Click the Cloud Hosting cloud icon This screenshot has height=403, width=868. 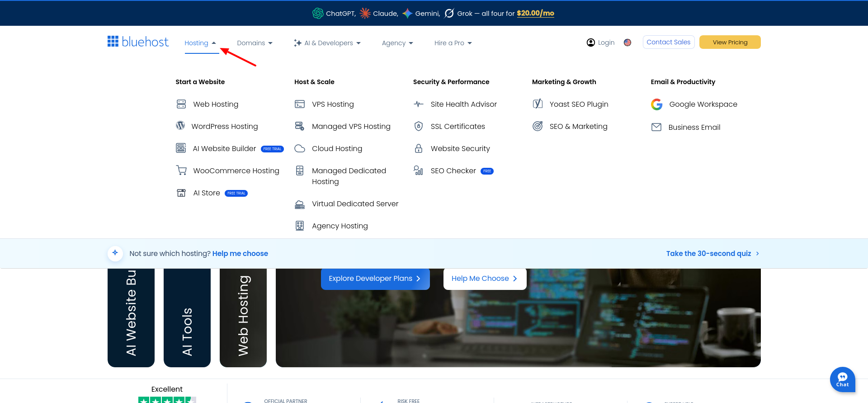(x=300, y=148)
